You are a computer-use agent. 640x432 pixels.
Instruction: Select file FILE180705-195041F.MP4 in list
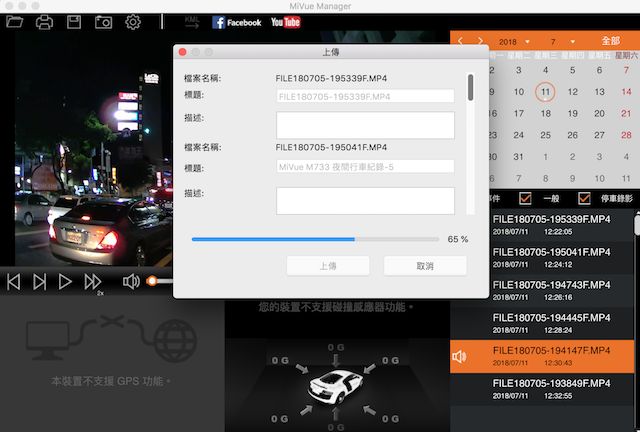[x=542, y=258]
